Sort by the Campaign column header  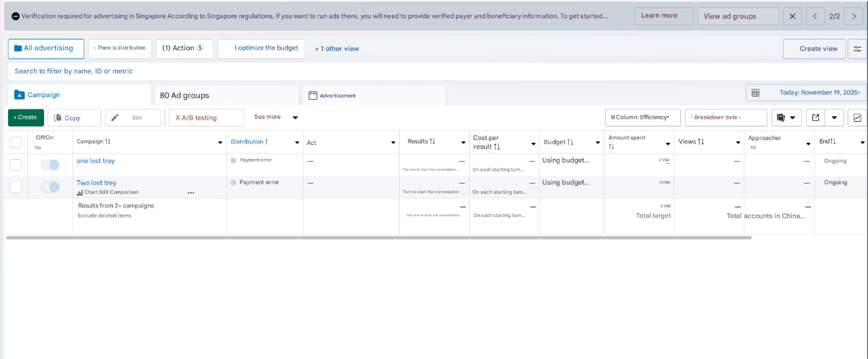click(x=94, y=141)
